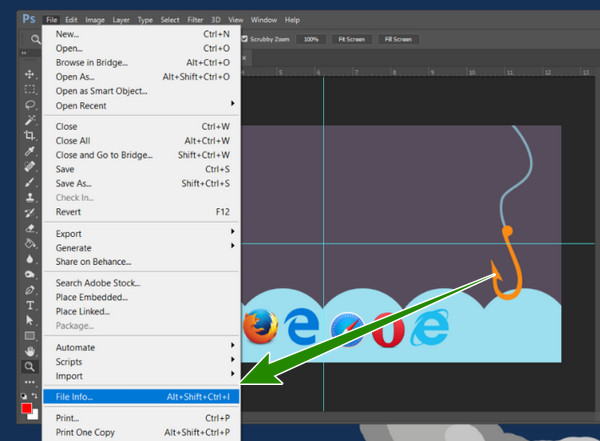600x441 pixels.
Task: Select the History Brush tool
Action: click(29, 213)
